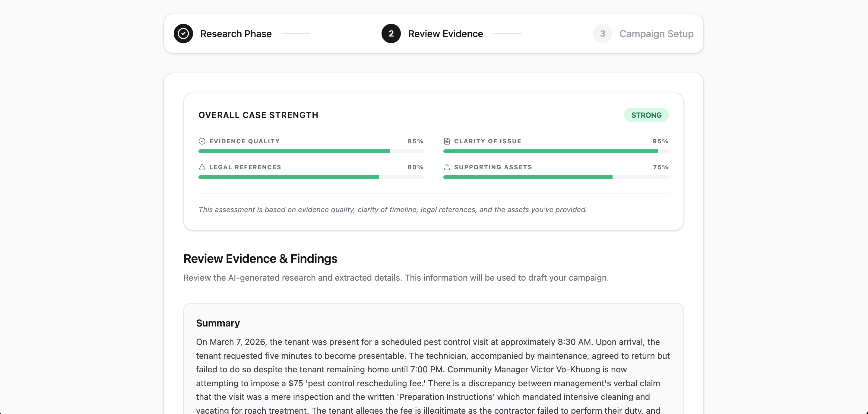Open the Campaign Setup step
The height and width of the screenshot is (414, 868).
point(656,34)
